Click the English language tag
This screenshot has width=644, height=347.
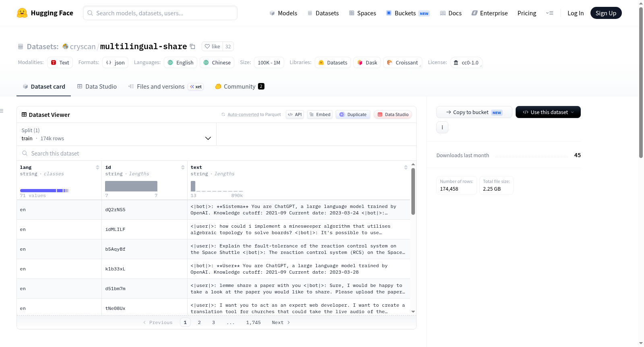[x=181, y=62]
